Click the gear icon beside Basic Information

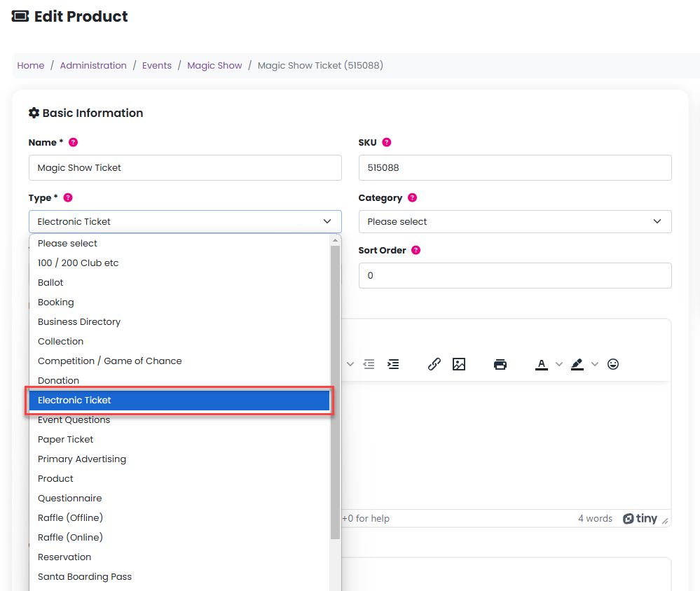point(34,113)
